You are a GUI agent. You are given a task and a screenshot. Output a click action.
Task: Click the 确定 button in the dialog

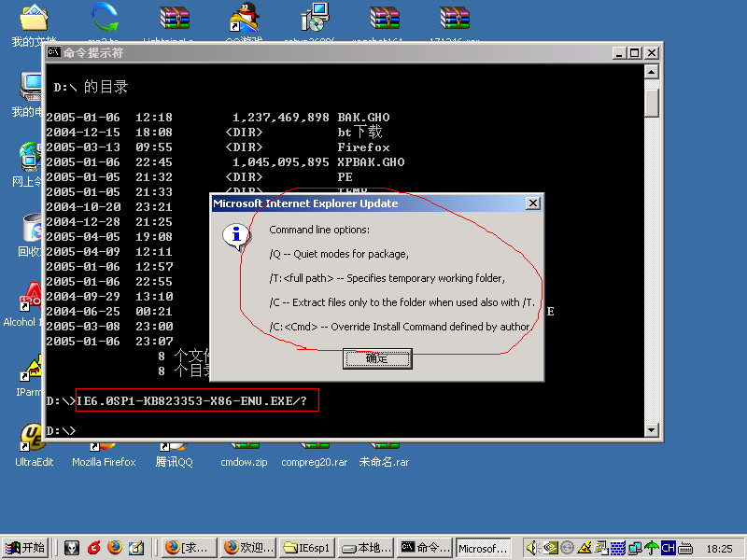coord(377,358)
